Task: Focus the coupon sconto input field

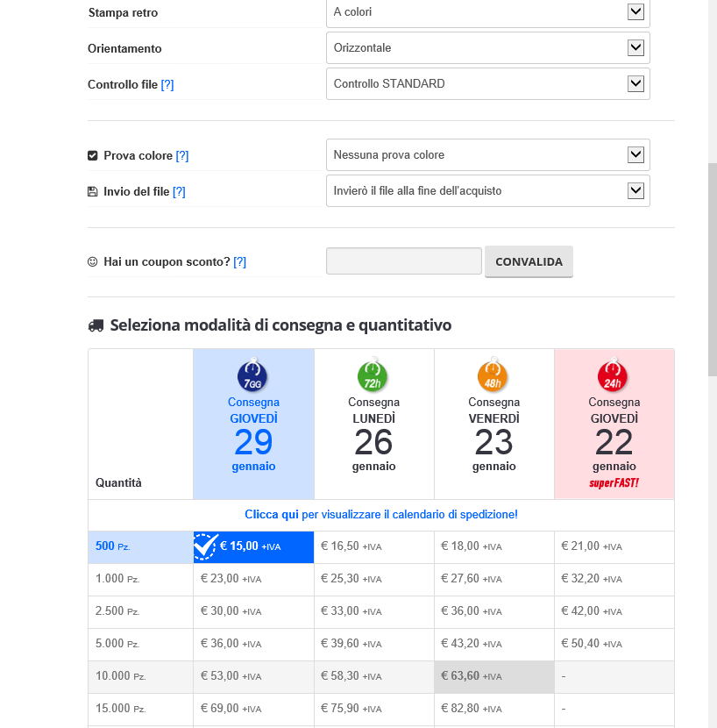Action: coord(403,261)
